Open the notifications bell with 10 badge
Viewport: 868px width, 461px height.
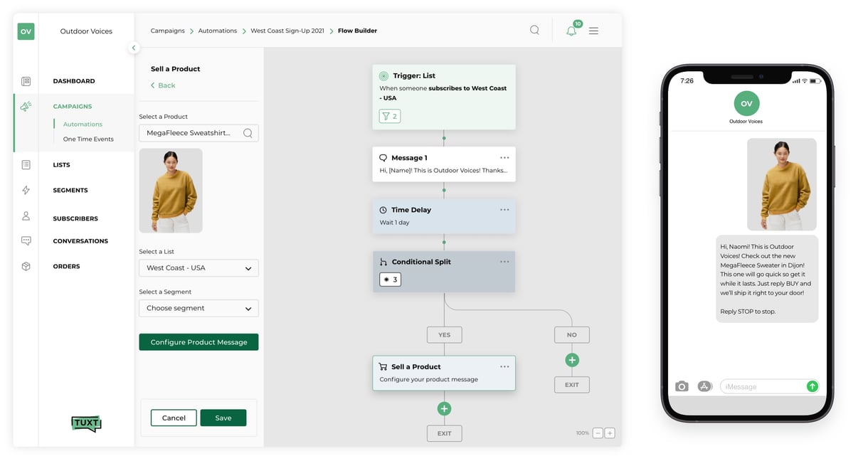[572, 30]
